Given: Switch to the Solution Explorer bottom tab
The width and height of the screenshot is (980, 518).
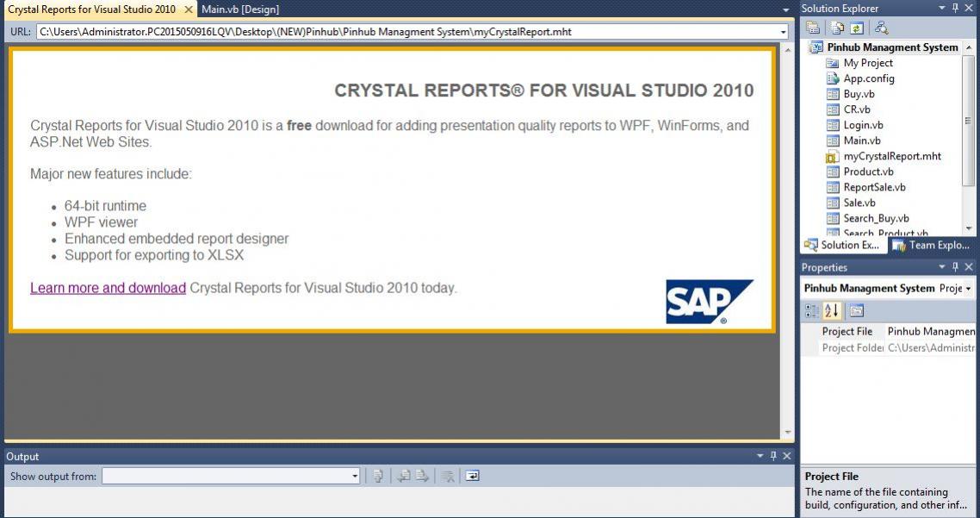Looking at the screenshot, I should pyautogui.click(x=842, y=246).
